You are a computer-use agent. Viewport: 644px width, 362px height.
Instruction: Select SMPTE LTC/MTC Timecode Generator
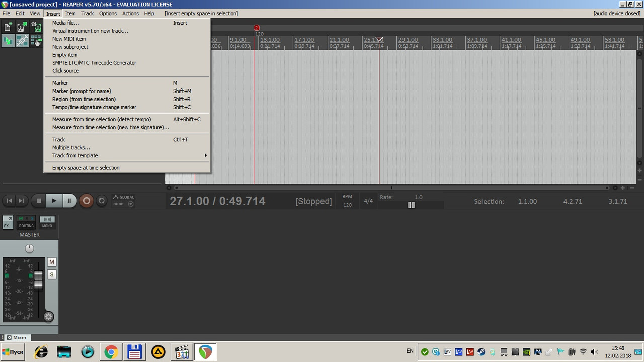click(127, 63)
